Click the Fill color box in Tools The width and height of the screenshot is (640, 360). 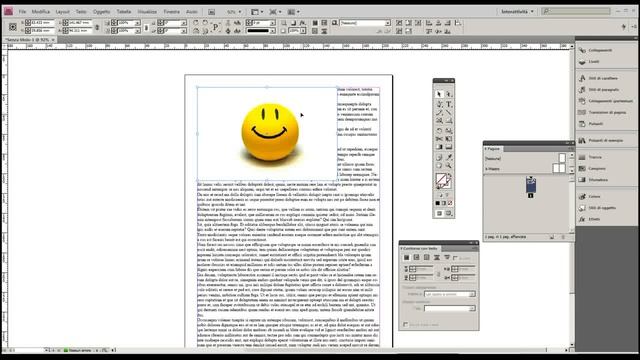441,179
